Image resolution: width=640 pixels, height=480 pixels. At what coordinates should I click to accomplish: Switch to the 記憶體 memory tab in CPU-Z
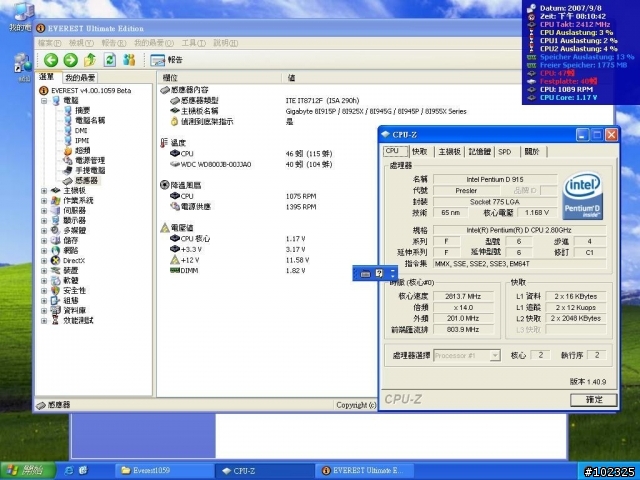(x=480, y=151)
